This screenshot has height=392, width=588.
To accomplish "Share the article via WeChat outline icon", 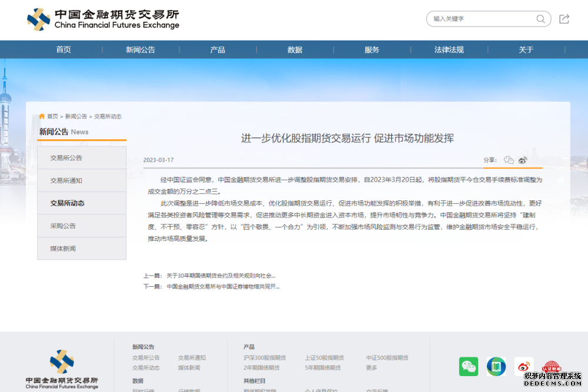I will pyautogui.click(x=509, y=160).
